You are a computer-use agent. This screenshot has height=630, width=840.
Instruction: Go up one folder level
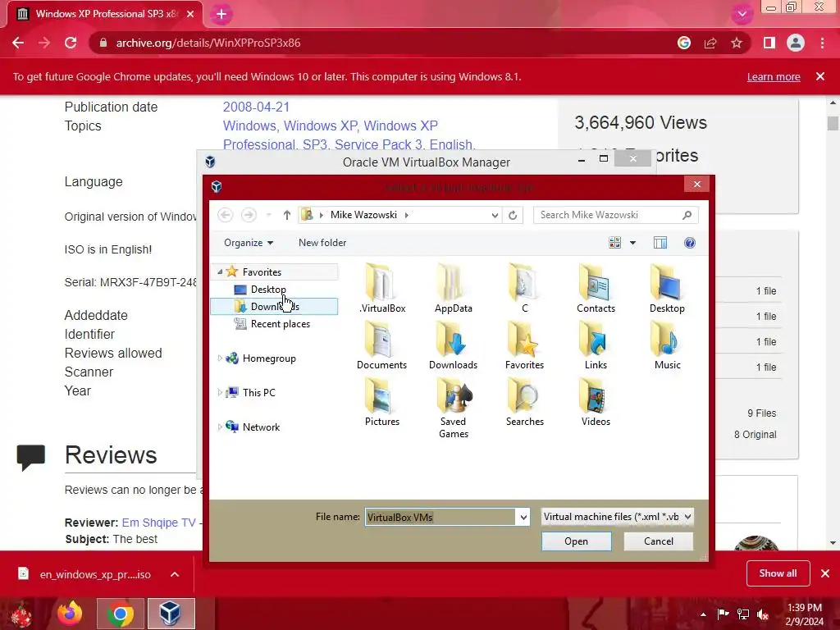pos(287,215)
